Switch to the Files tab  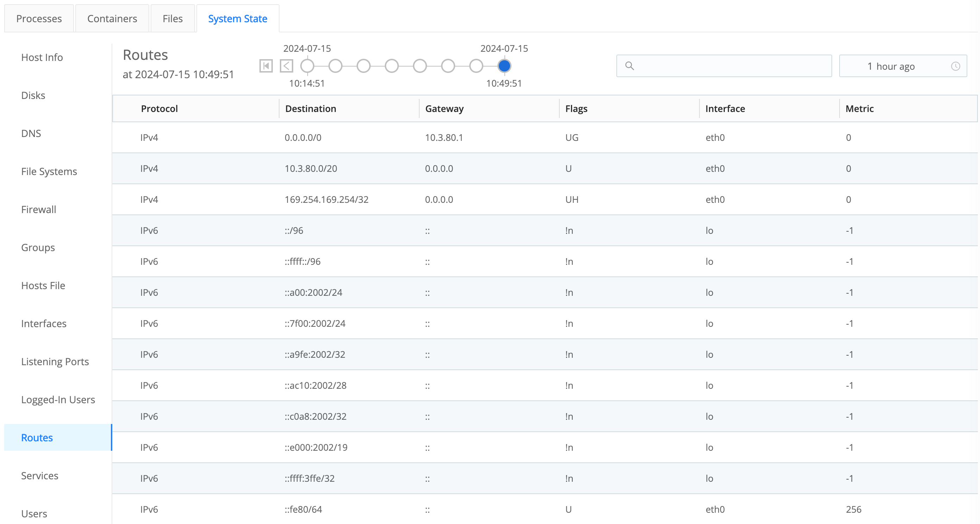click(172, 18)
